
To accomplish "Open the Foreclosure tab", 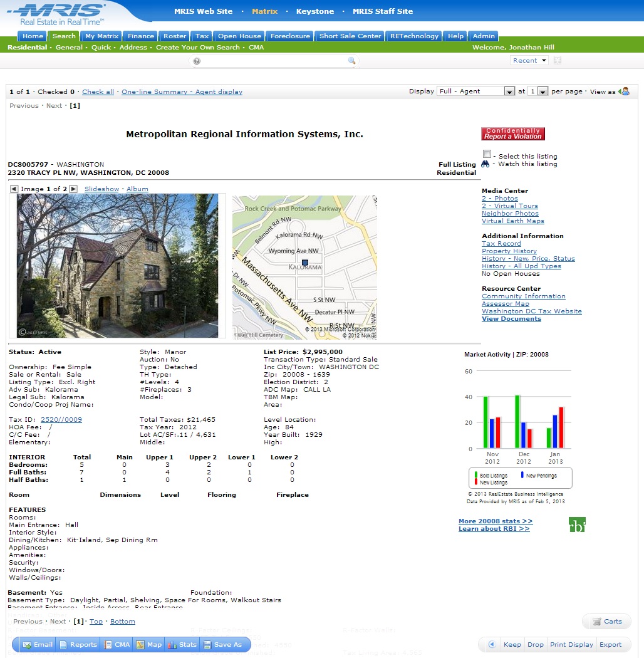I will click(290, 36).
